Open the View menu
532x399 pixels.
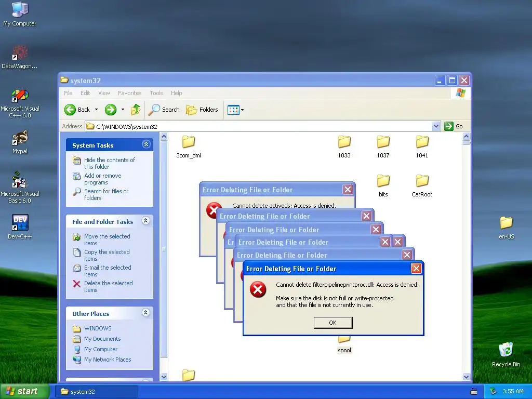tap(104, 93)
